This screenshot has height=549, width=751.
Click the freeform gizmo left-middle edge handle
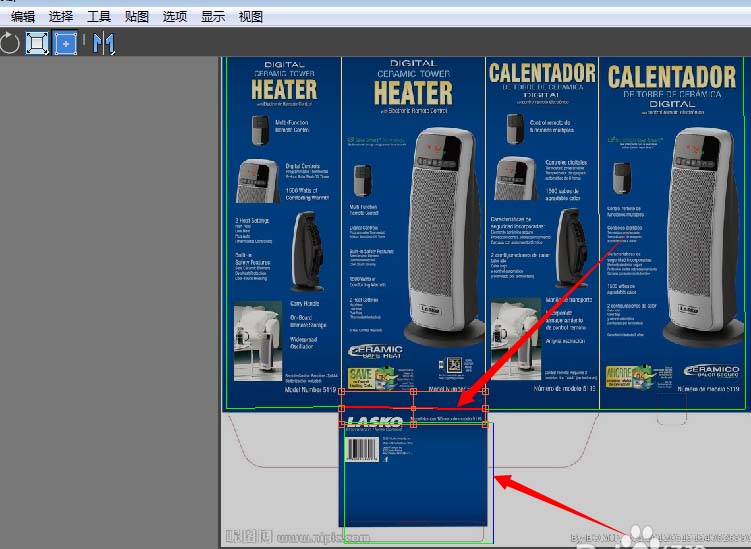tap(341, 409)
